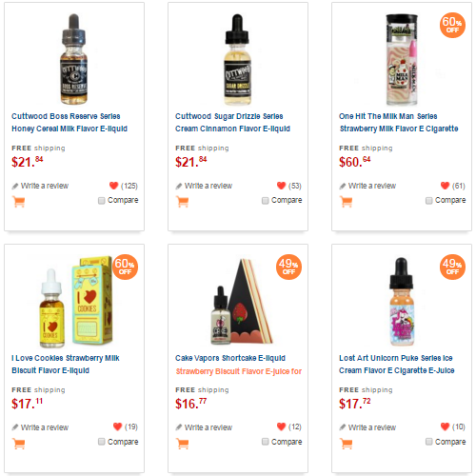
Task: Add I Love Cookies e-liquid to cart
Action: pos(19,444)
